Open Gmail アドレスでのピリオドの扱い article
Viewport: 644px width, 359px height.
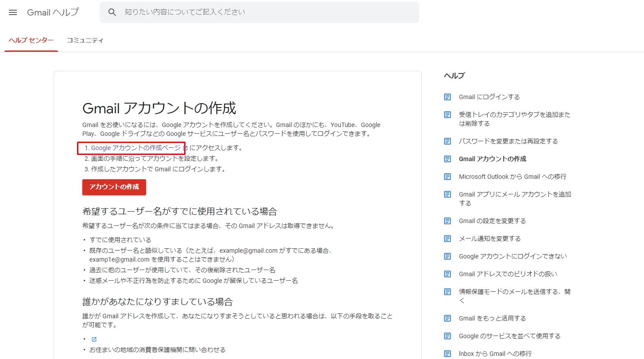pyautogui.click(x=508, y=274)
